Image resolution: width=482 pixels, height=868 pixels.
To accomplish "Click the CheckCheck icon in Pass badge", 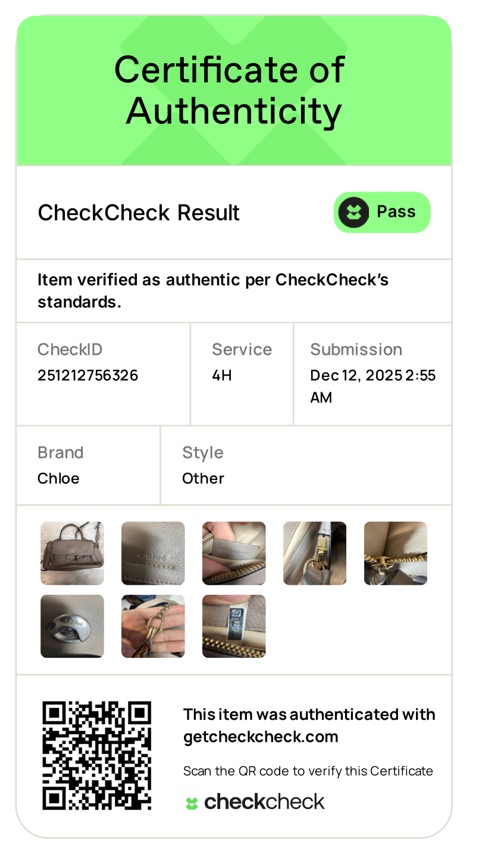I will point(354,212).
